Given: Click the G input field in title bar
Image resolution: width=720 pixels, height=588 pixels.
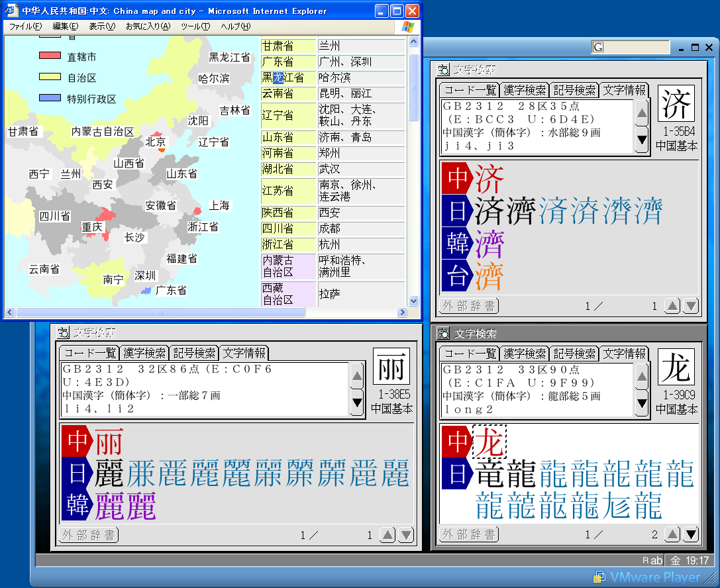Looking at the screenshot, I should pos(631,47).
